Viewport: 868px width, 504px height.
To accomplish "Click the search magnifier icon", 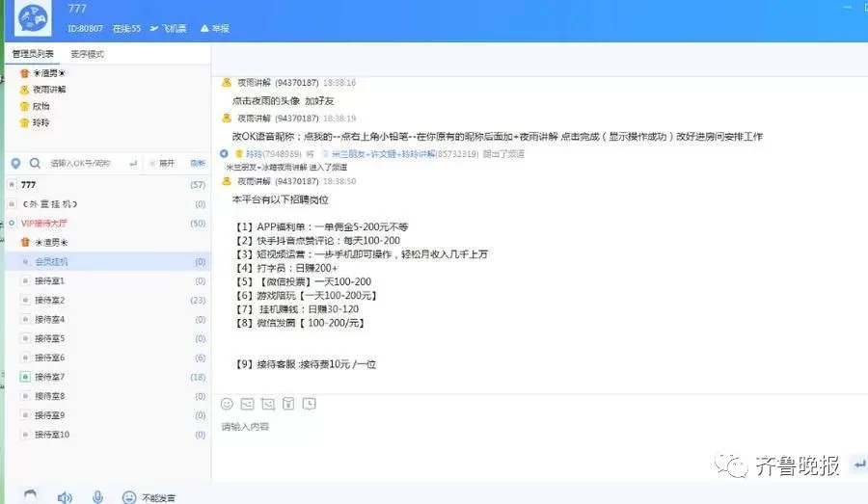I will [35, 164].
